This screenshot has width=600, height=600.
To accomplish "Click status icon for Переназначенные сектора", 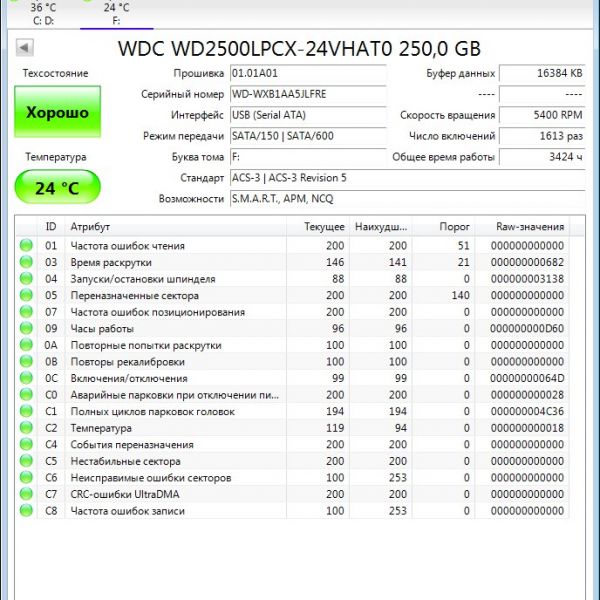I will coord(26,295).
